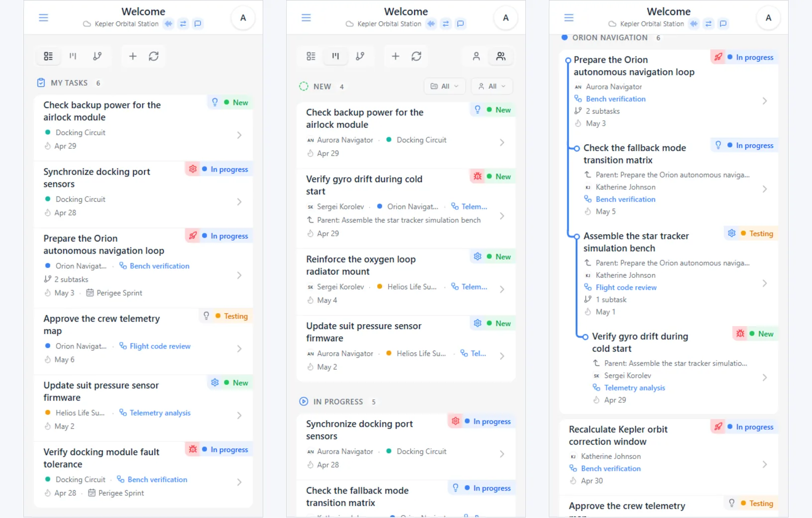Viewport: 812px width, 518px height.
Task: Click swap arrows icon in the NEW board screen header
Action: 446,24
